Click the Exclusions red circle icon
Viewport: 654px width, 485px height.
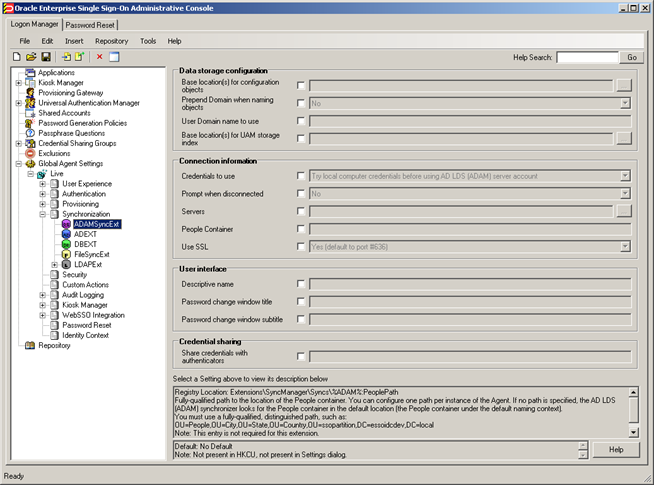pos(30,153)
